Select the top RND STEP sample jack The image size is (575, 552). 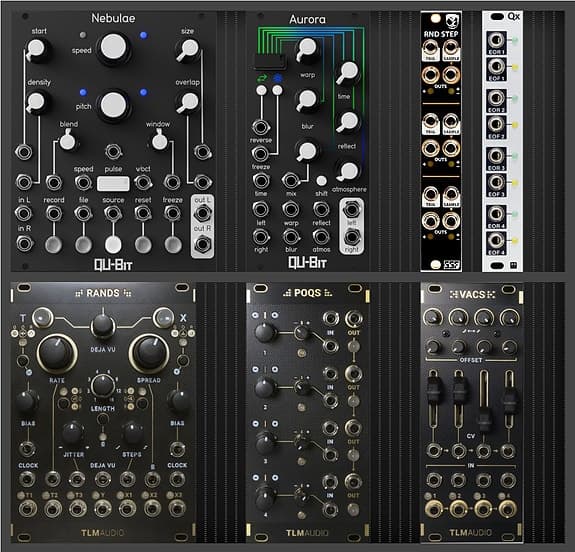pyautogui.click(x=451, y=48)
